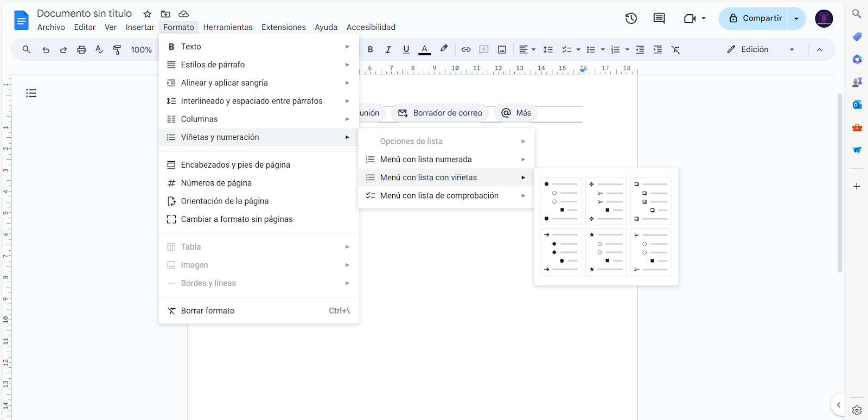Star the document as favorite

pyautogui.click(x=148, y=14)
